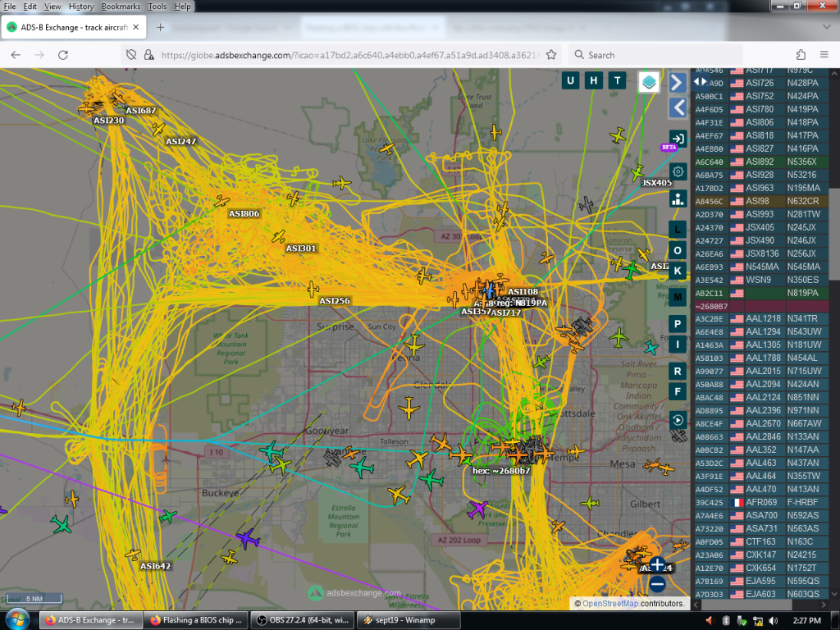
Task: Toggle the M multiselect button
Action: click(677, 297)
